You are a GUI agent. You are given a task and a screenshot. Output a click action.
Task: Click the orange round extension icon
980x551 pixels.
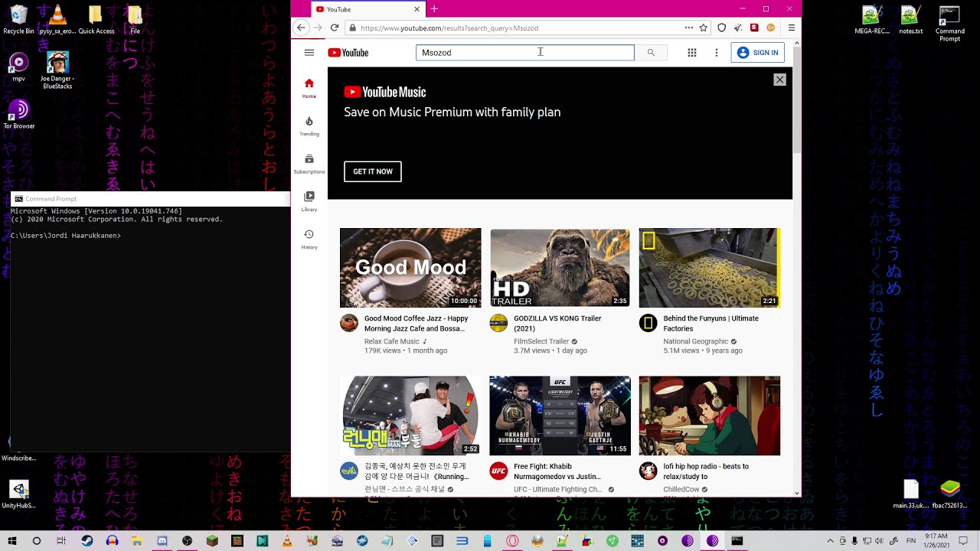(771, 28)
